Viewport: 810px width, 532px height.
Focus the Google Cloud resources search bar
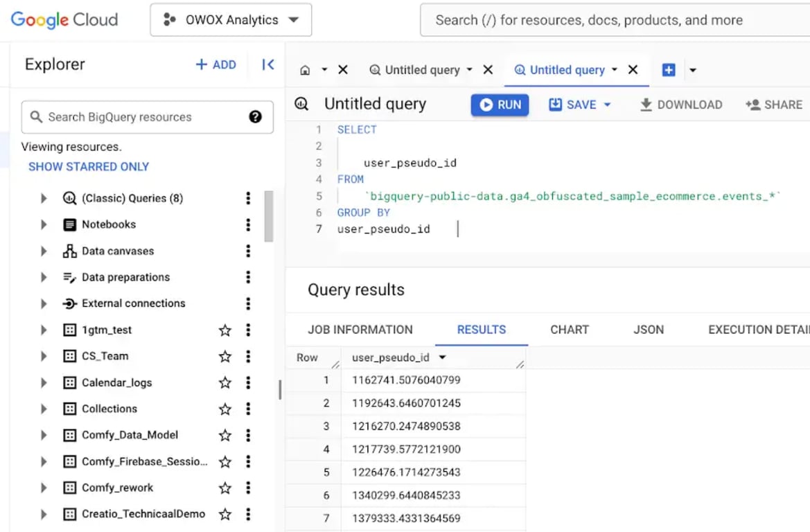pyautogui.click(x=615, y=19)
